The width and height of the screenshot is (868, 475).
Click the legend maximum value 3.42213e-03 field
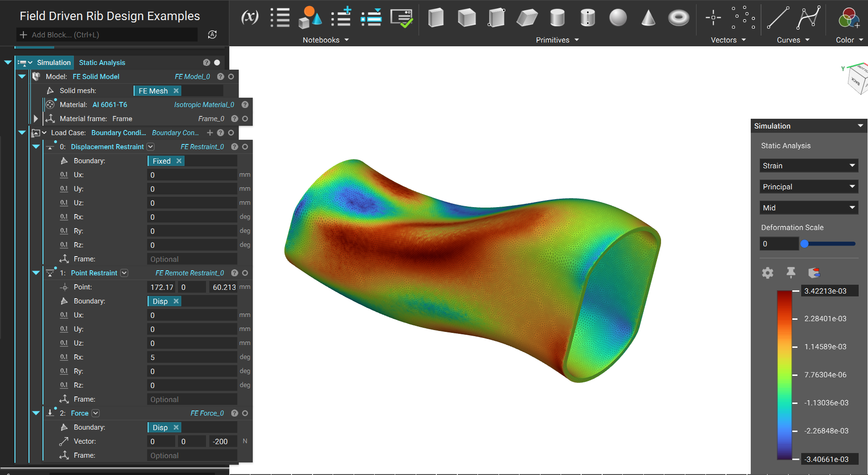[x=830, y=291]
